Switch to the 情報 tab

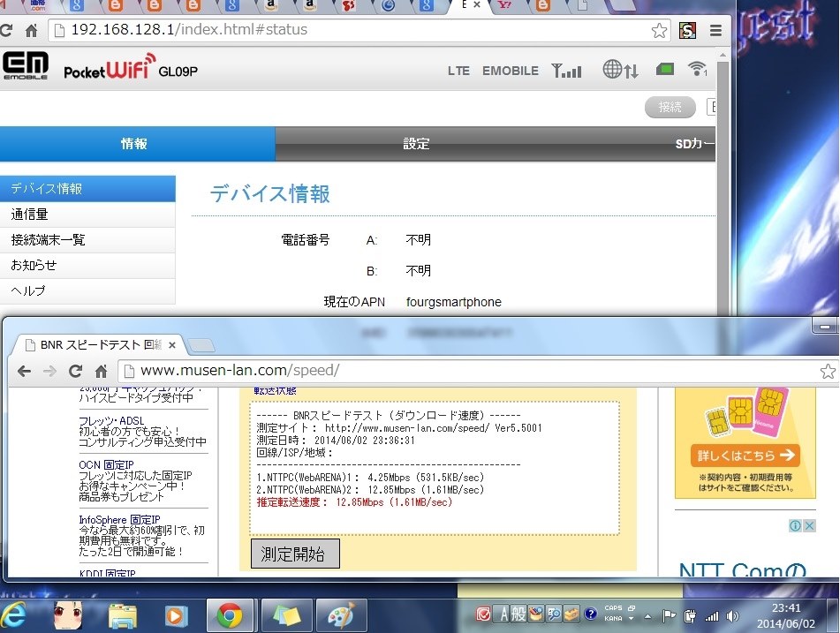click(137, 144)
